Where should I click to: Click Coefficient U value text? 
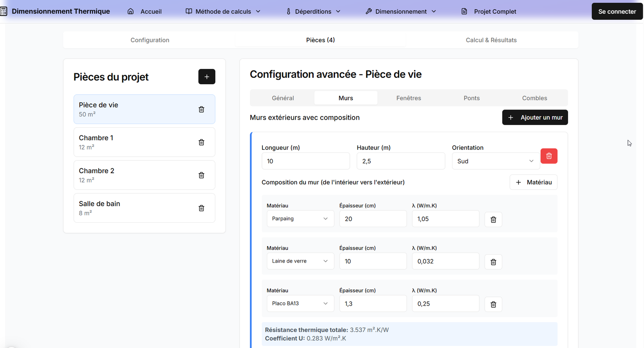coord(305,338)
